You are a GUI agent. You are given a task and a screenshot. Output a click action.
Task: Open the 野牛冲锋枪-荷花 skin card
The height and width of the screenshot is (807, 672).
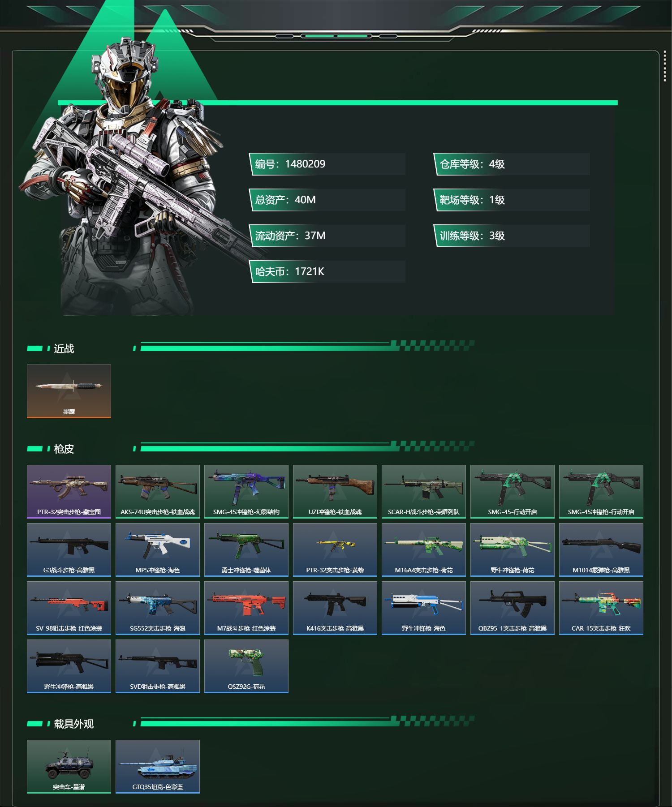[x=513, y=550]
